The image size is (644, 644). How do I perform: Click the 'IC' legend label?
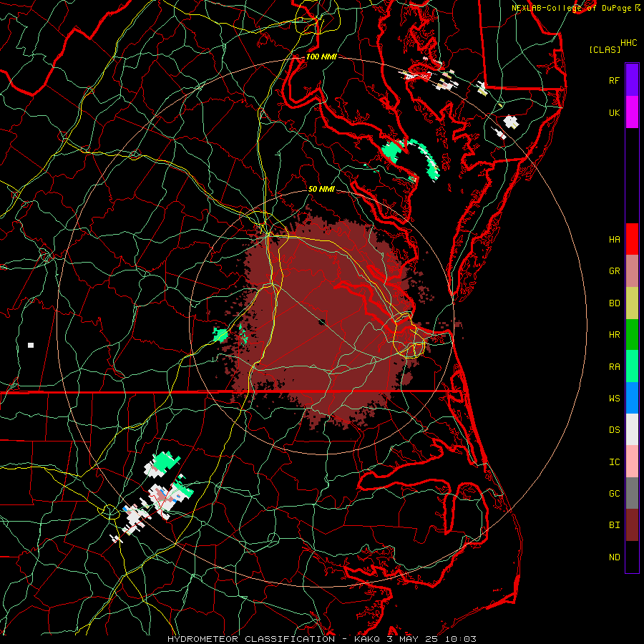(x=614, y=462)
